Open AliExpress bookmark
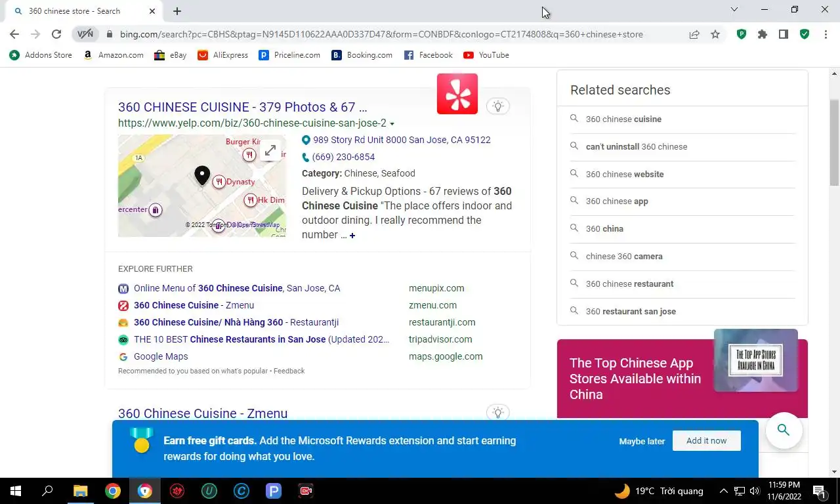This screenshot has height=504, width=840. [x=223, y=55]
